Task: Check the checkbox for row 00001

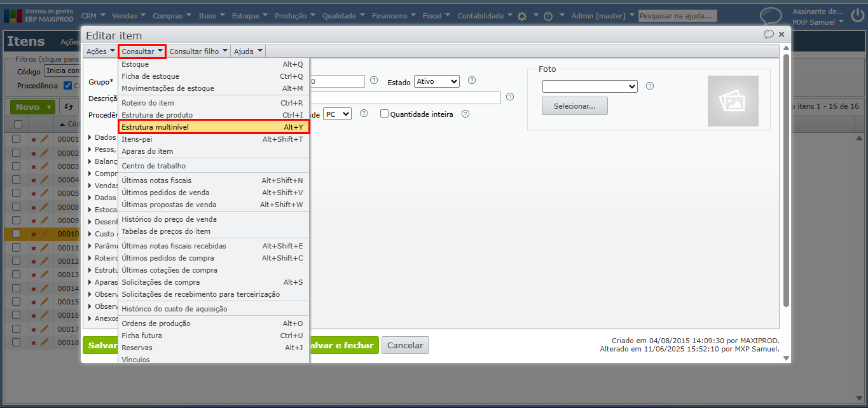Action: click(x=17, y=139)
